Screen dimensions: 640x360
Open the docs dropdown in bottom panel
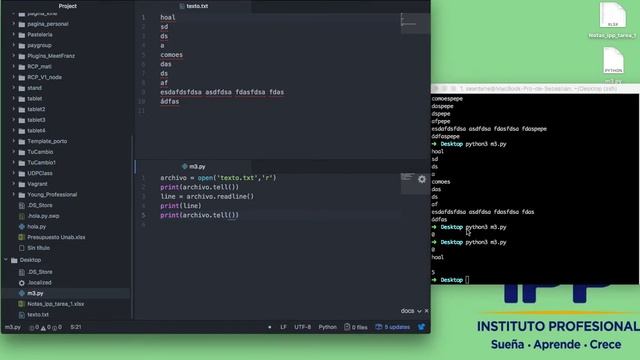pos(411,311)
